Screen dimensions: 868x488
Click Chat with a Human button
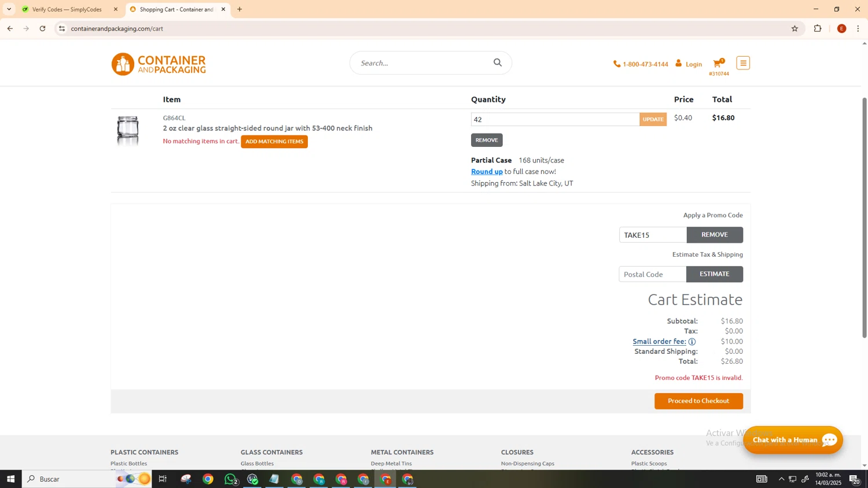tap(793, 440)
